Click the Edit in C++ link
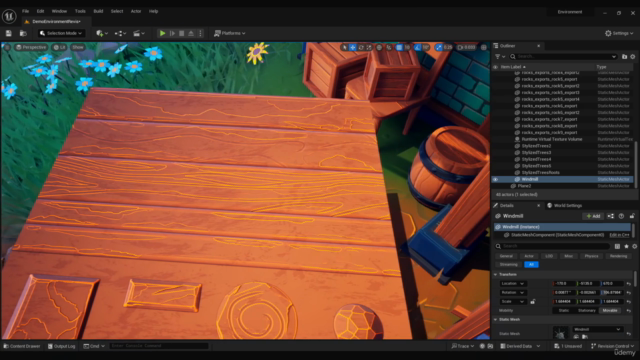This screenshot has height=360, width=640. click(619, 235)
